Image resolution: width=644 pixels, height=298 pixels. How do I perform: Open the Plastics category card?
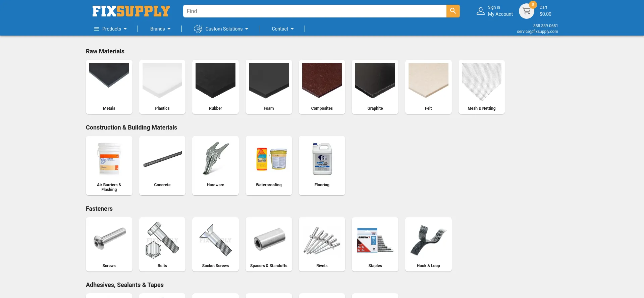162,87
